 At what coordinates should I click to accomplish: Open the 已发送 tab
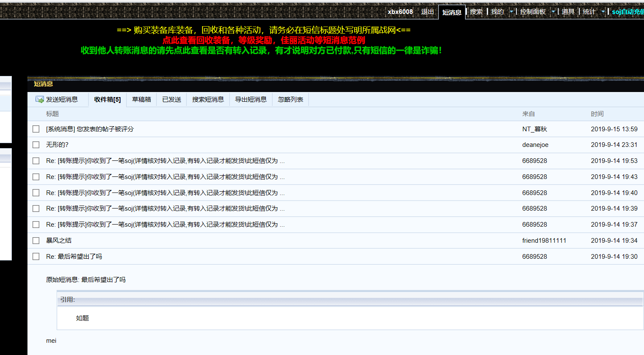(x=172, y=100)
